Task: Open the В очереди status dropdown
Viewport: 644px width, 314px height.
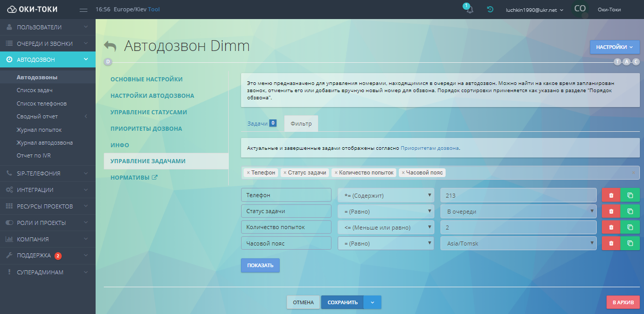Action: click(518, 211)
